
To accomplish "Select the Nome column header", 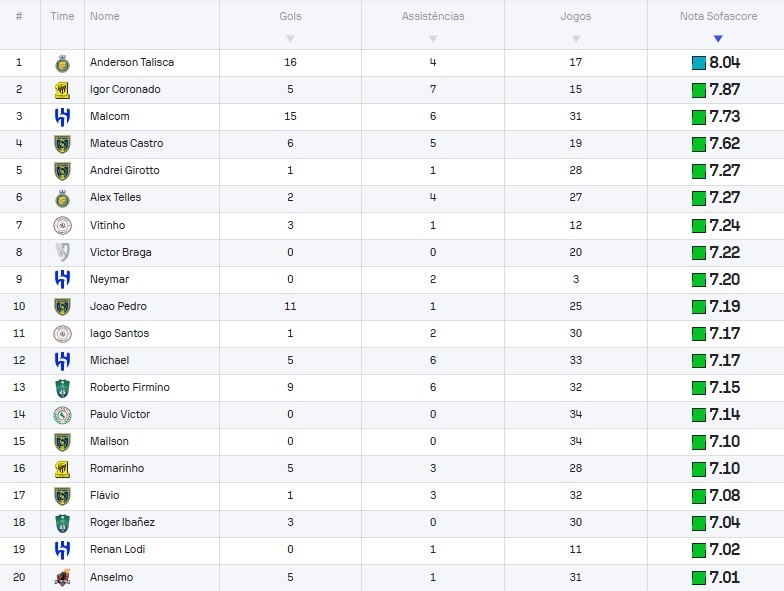I will pyautogui.click(x=104, y=16).
